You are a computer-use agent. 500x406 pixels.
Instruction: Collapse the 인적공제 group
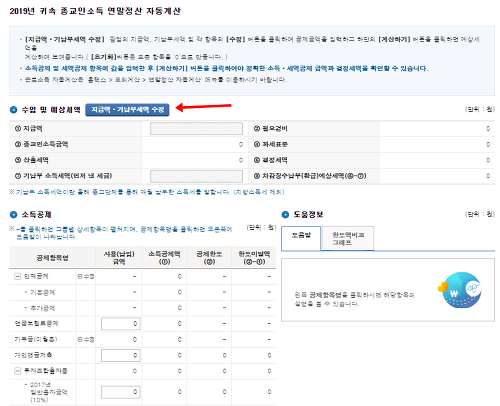(x=17, y=276)
